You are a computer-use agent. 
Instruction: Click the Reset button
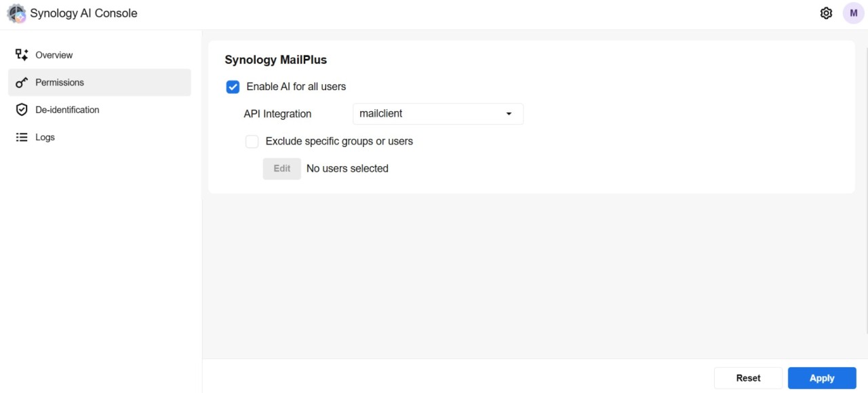pos(748,378)
